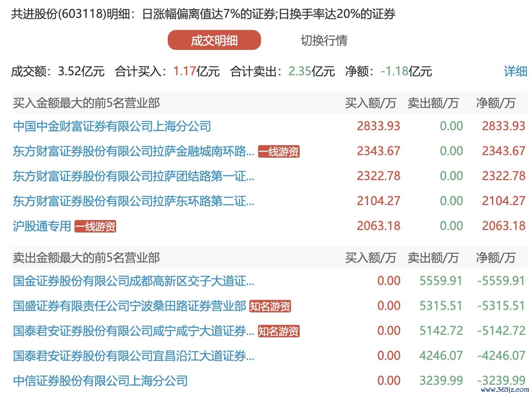The height and width of the screenshot is (396, 532).
Task: Click the 合计卖出 2.35亿元 figure
Action: coord(283,72)
